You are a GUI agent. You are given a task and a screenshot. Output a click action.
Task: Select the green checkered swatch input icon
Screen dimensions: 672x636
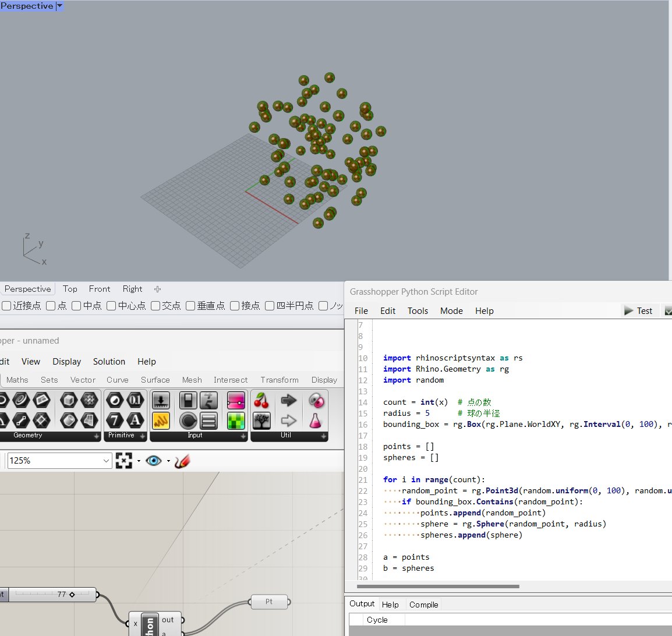[x=236, y=421]
